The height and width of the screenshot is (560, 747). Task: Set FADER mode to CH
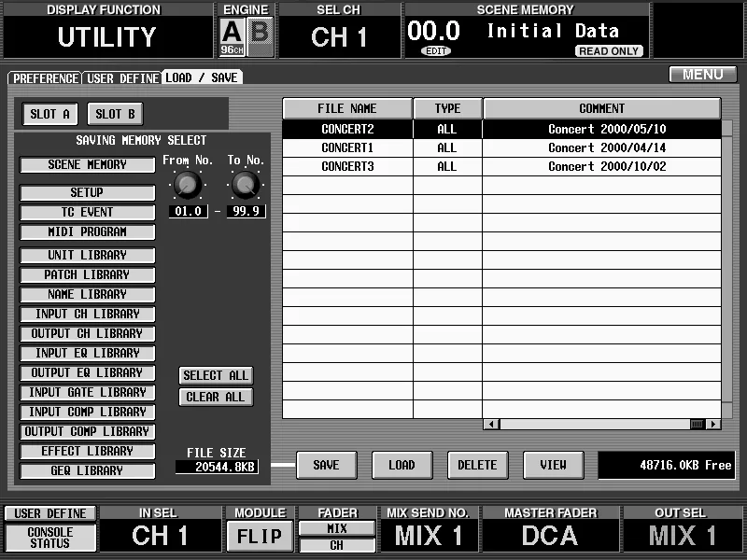tap(337, 545)
